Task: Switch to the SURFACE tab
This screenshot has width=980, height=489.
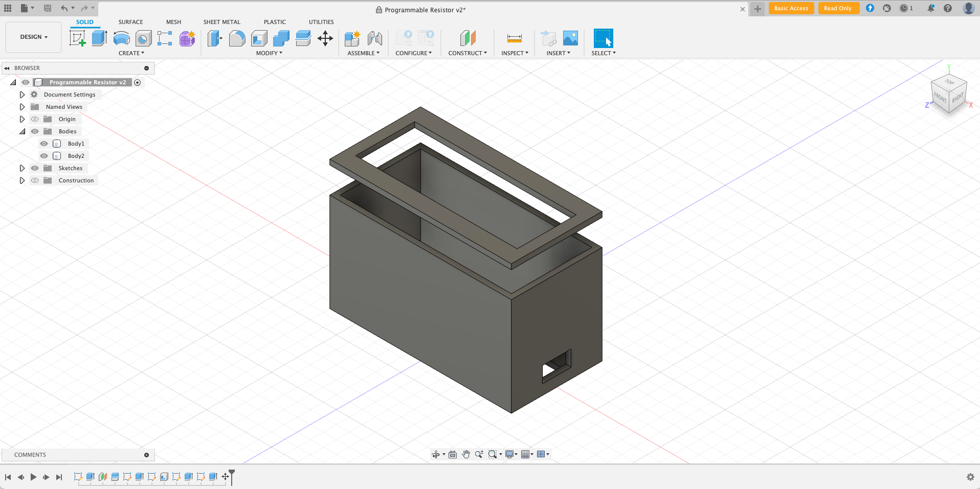Action: pos(131,22)
